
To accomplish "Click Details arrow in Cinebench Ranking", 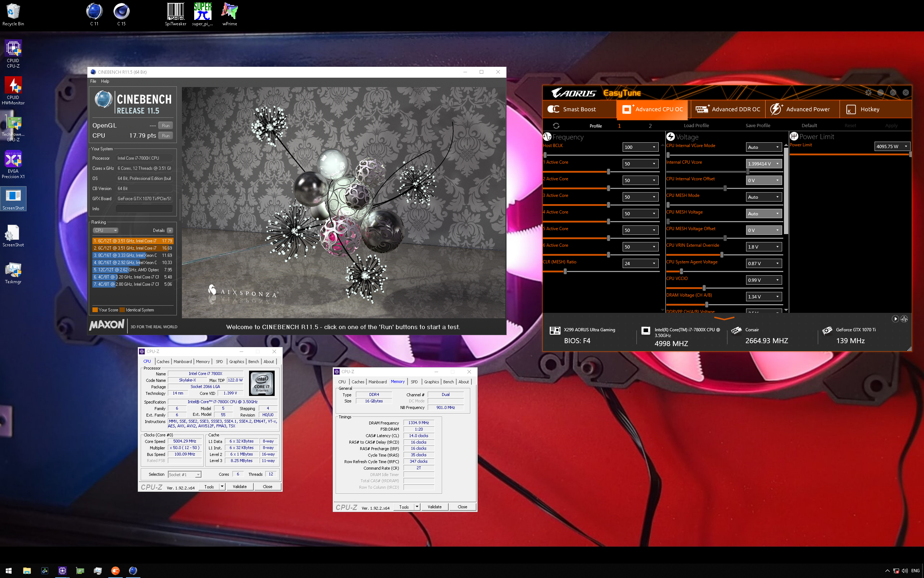I will point(170,230).
